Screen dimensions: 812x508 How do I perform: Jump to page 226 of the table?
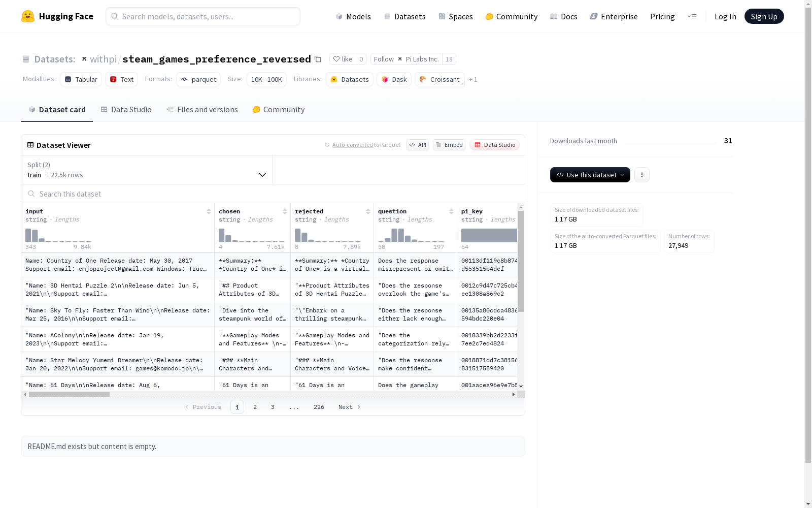tap(319, 407)
